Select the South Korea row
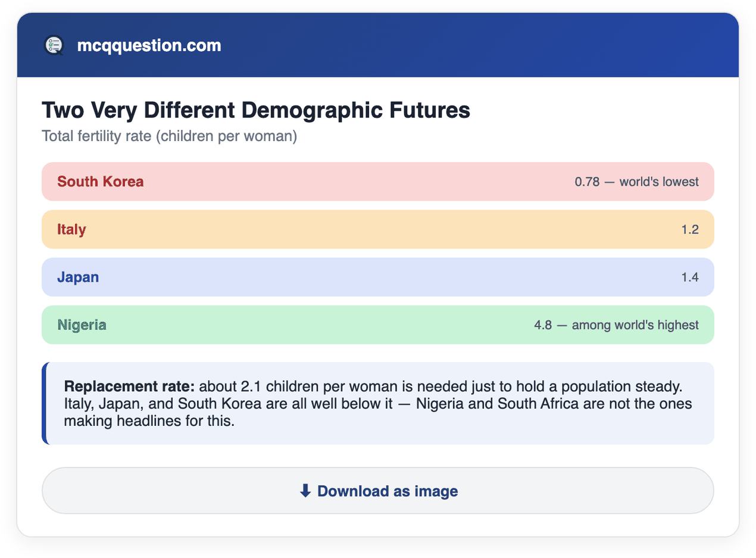This screenshot has height=558, width=756. pos(378,182)
